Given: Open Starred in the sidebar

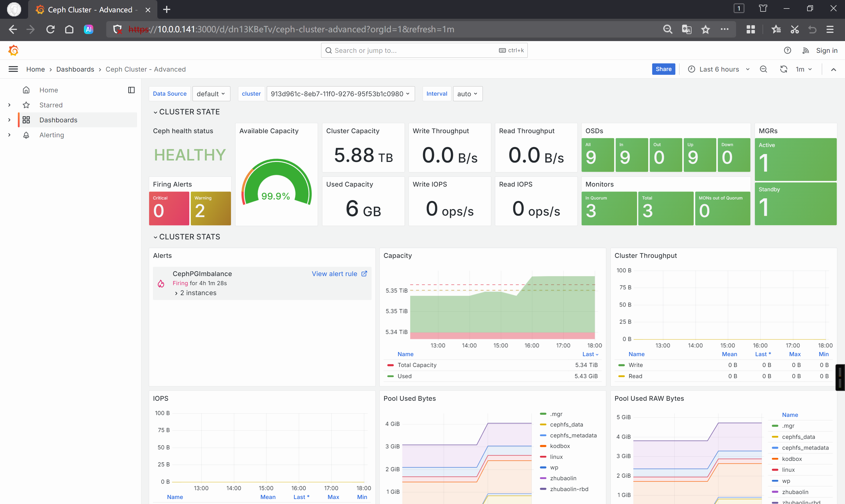Looking at the screenshot, I should click(51, 105).
